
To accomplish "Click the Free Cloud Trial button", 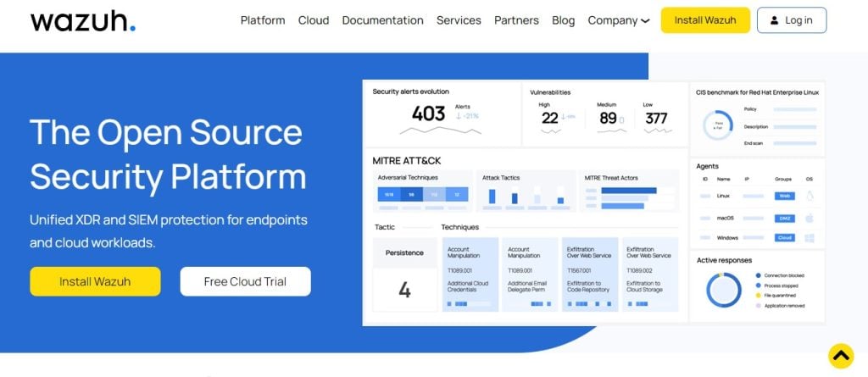I will coord(245,281).
